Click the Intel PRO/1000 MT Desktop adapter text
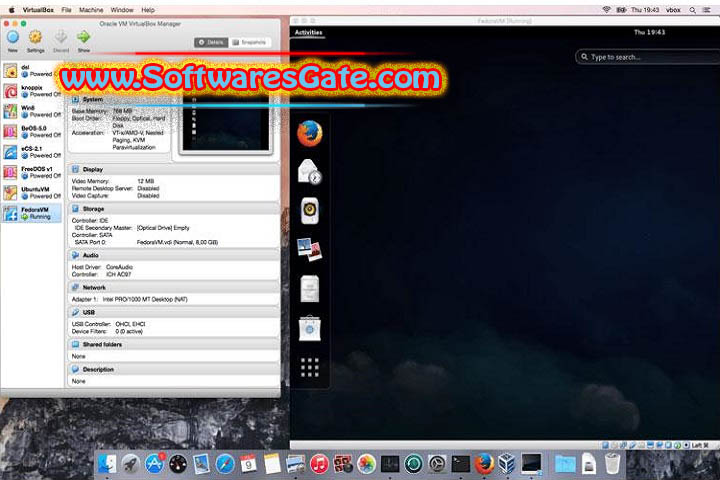720x480 pixels. coord(145,299)
